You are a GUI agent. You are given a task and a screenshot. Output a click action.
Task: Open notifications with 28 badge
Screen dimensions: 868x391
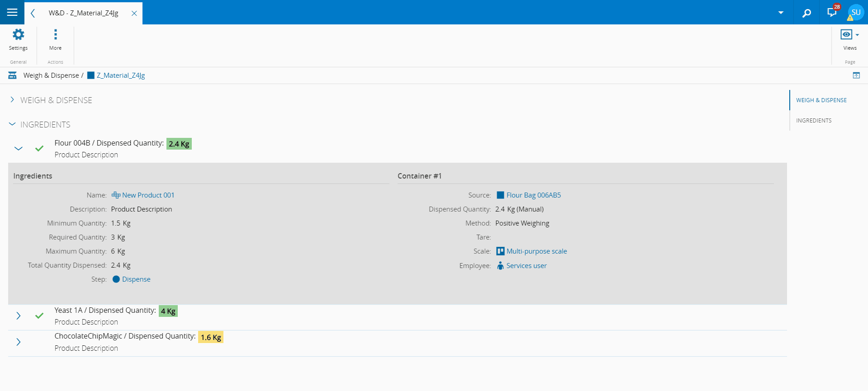click(832, 12)
